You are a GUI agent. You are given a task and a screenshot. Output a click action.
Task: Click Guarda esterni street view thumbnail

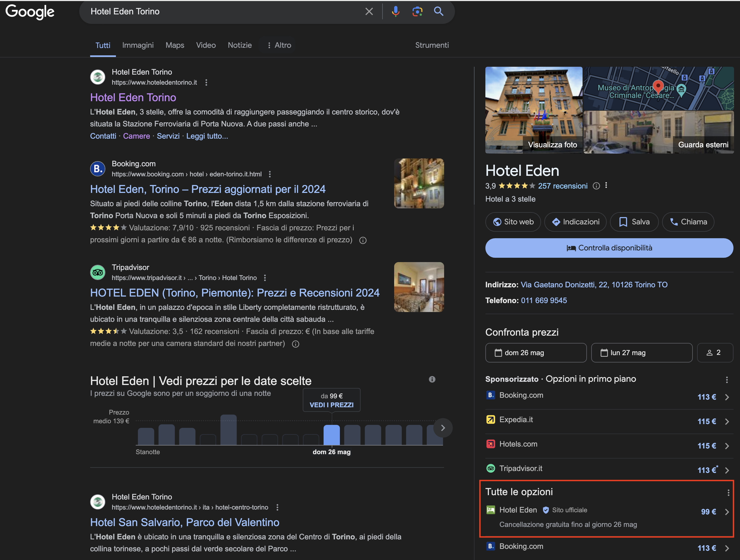[x=659, y=132]
